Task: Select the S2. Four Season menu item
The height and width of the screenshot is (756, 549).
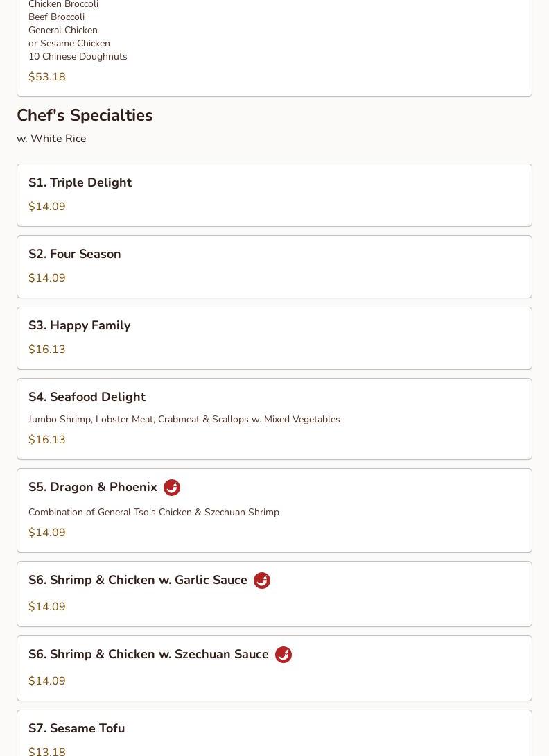Action: tap(74, 254)
